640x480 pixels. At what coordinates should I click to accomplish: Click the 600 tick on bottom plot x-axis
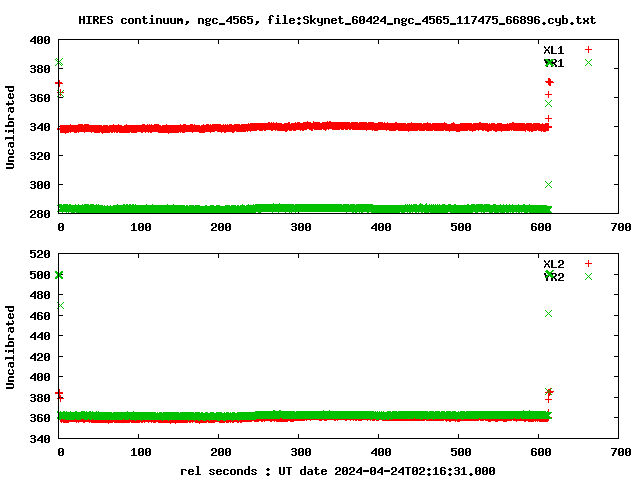(x=541, y=452)
